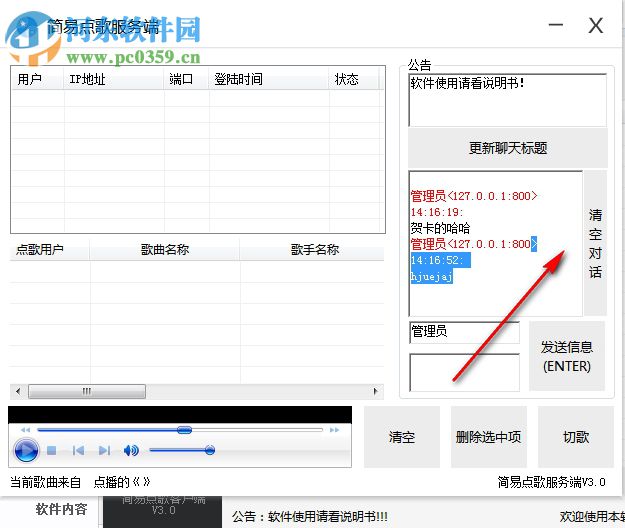The image size is (625, 528).
Task: Click the 切歌 button
Action: coord(576,437)
